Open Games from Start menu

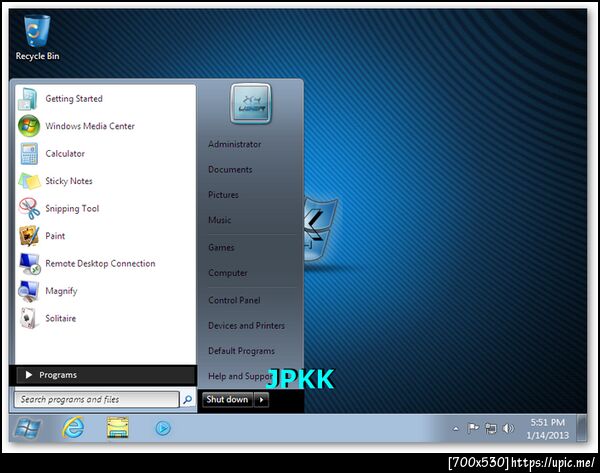point(221,248)
